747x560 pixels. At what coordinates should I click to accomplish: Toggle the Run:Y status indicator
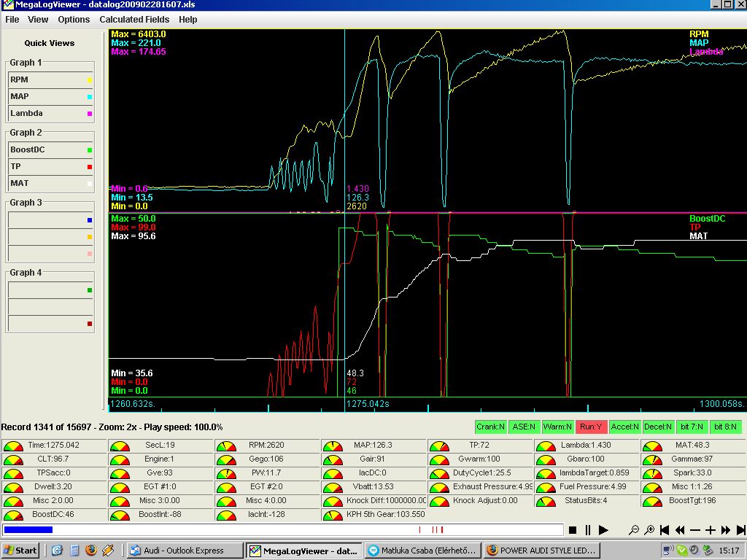591,427
